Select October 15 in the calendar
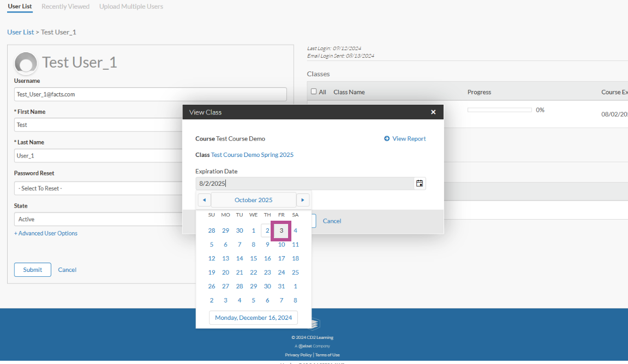 [254, 258]
